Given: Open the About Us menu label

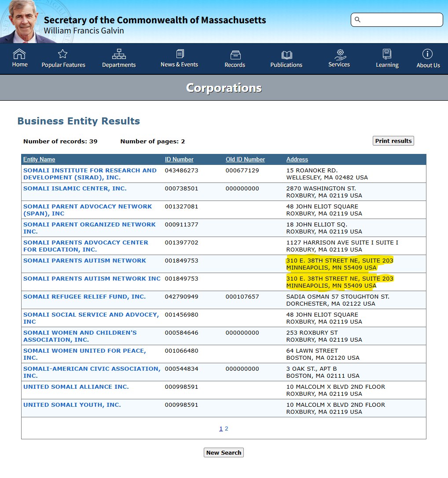Looking at the screenshot, I should pyautogui.click(x=428, y=65).
